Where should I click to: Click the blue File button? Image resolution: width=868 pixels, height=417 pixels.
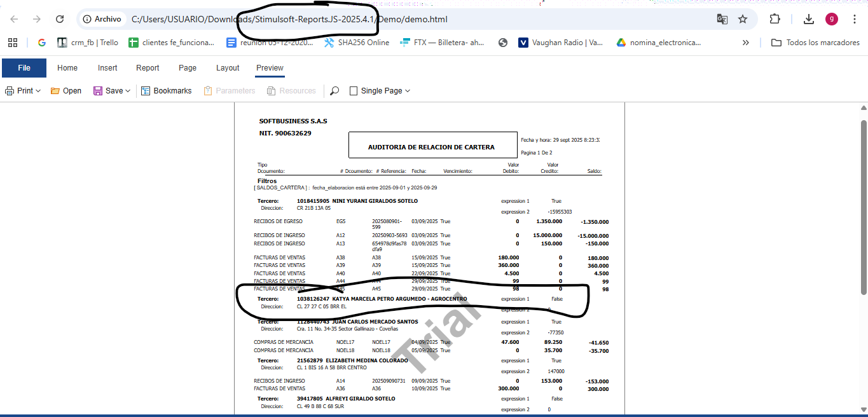[24, 68]
